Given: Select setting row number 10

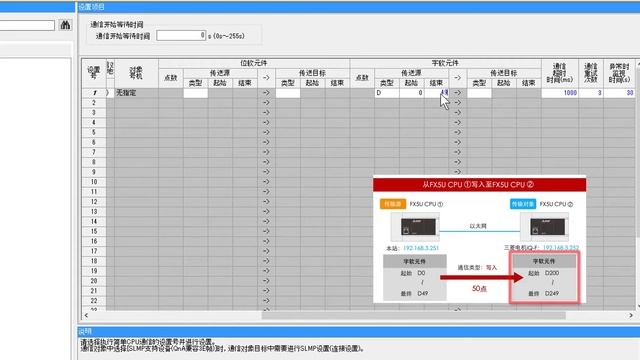Looking at the screenshot, I should 94,182.
